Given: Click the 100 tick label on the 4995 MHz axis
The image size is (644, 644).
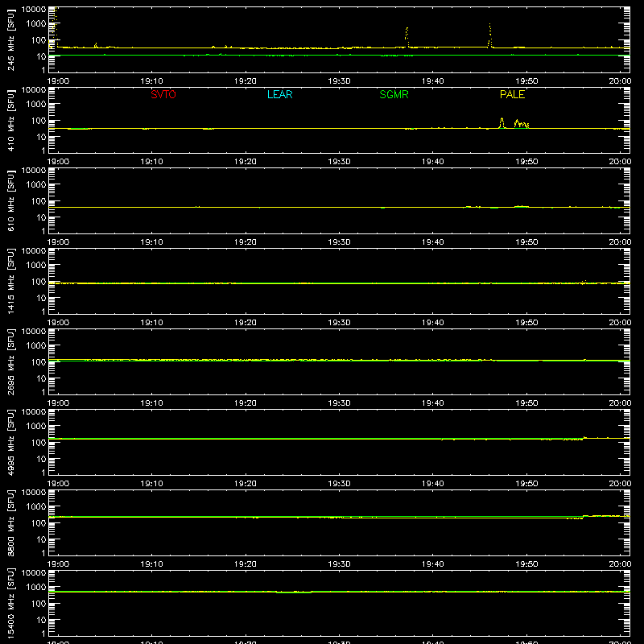Looking at the screenshot, I should point(39,442).
